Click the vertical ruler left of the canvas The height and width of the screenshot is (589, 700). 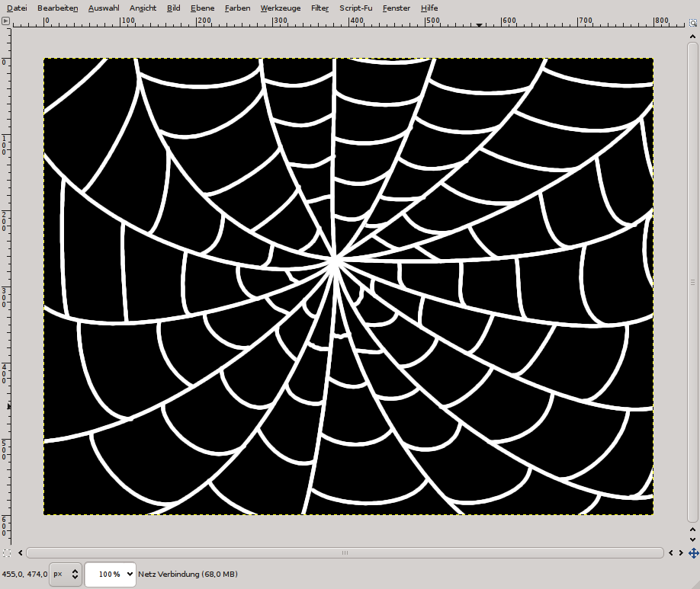[x=5, y=286]
